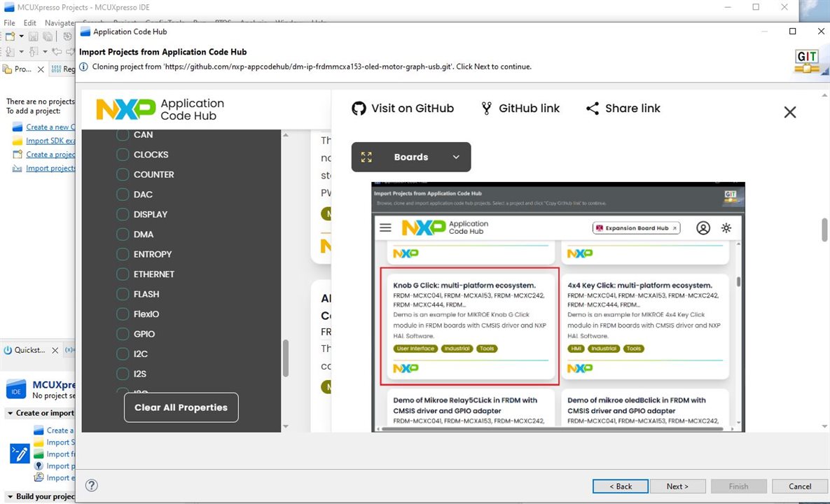Click the filter list scrollbar thumb
The height and width of the screenshot is (504, 830).
(286, 358)
